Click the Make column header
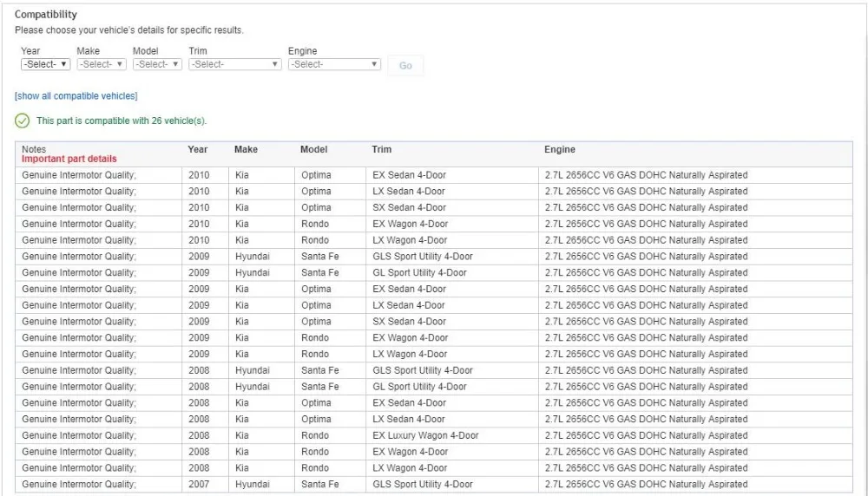 pyautogui.click(x=246, y=149)
